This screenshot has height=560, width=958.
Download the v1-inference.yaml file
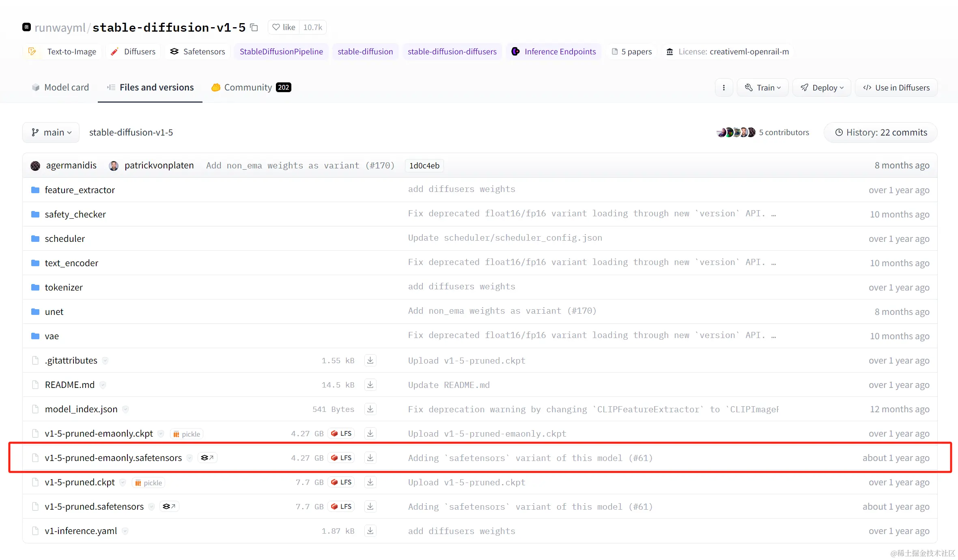pyautogui.click(x=370, y=531)
